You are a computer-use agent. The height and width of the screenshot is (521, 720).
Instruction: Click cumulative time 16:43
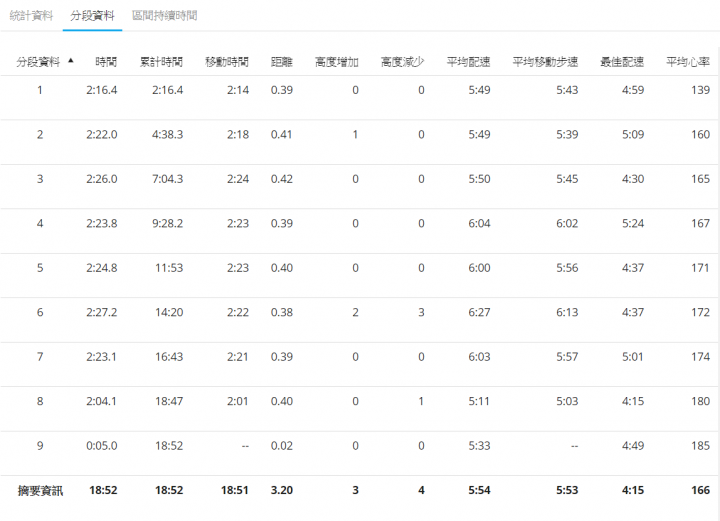[x=169, y=357]
